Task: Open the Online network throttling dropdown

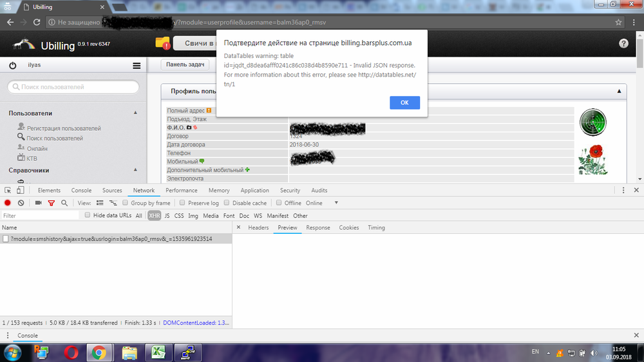Action: tap(322, 203)
